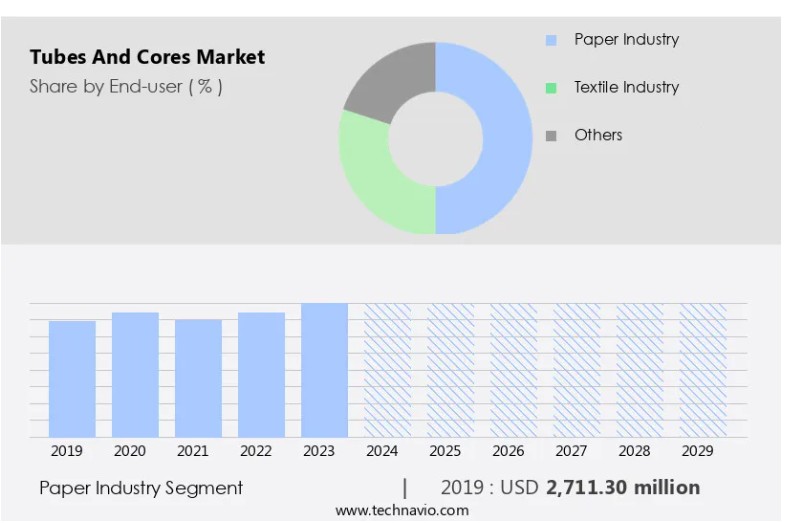
Task: Select the hatched forecast bar for 2027
Action: (x=577, y=370)
